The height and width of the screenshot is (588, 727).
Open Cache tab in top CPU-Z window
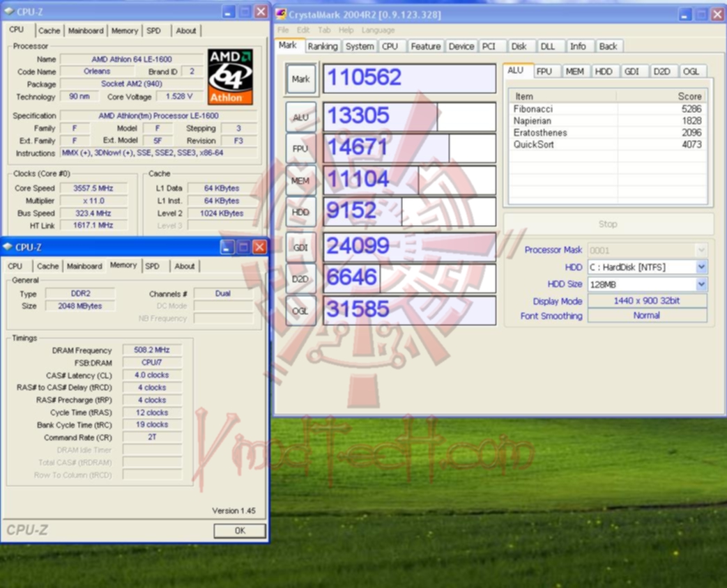(x=49, y=31)
